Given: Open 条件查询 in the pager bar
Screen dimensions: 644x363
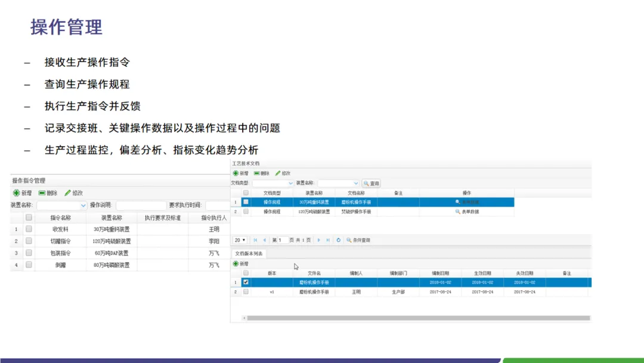Looking at the screenshot, I should coord(358,240).
